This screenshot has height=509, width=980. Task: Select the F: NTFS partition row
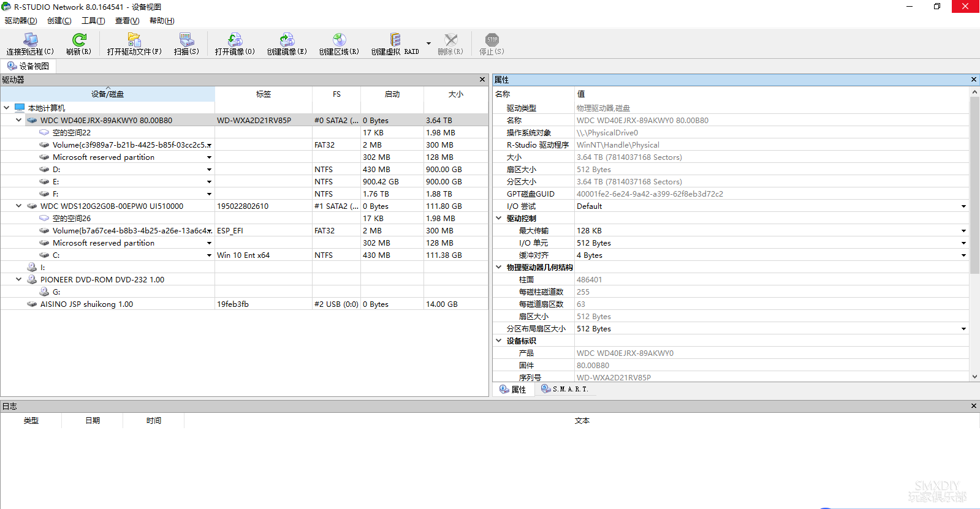tap(245, 194)
